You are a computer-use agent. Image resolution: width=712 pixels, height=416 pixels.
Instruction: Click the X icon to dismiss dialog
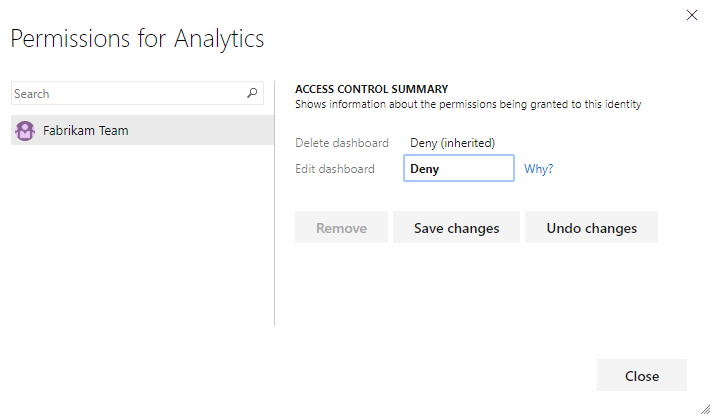(691, 15)
